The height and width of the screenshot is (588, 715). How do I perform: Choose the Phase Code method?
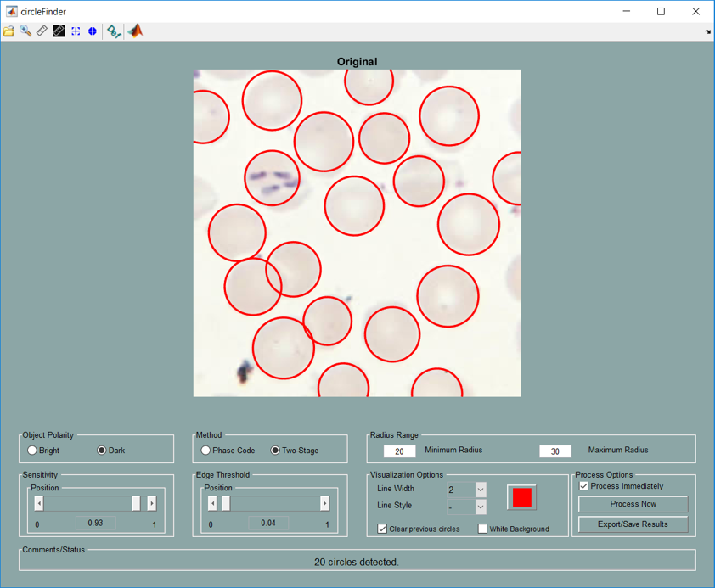[x=205, y=451]
